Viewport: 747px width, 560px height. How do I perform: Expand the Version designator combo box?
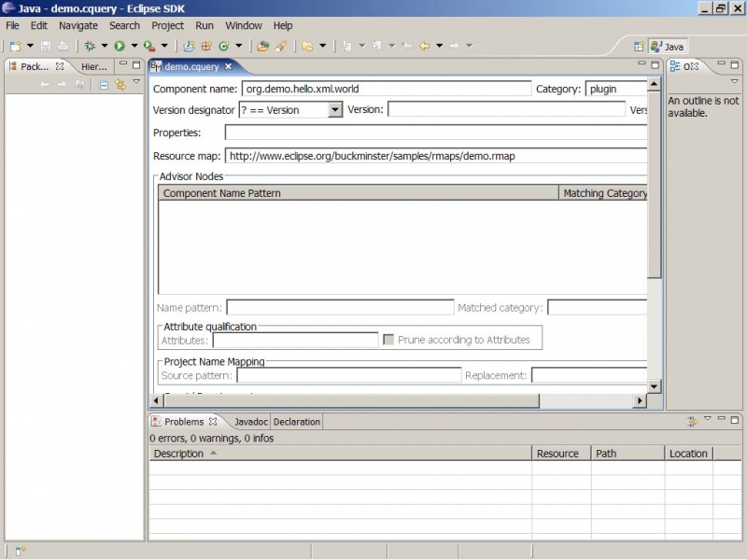[x=335, y=110]
